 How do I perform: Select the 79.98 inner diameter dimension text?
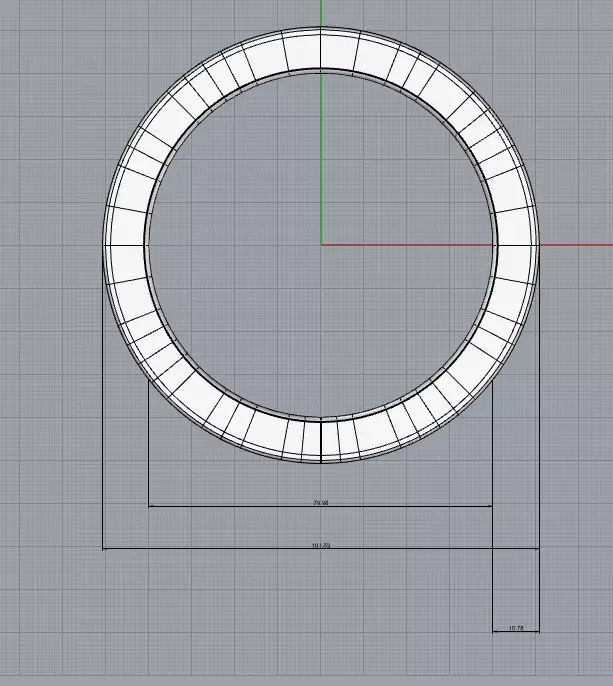[321, 503]
